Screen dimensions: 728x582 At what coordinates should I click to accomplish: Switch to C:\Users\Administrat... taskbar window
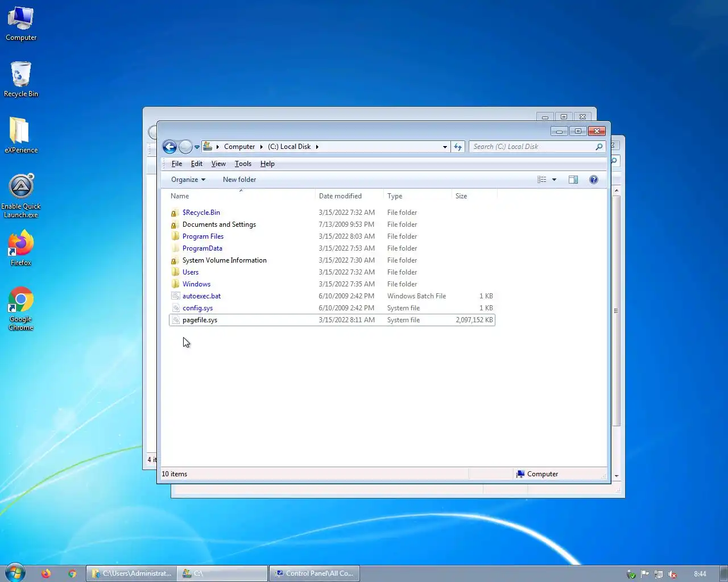tap(131, 573)
